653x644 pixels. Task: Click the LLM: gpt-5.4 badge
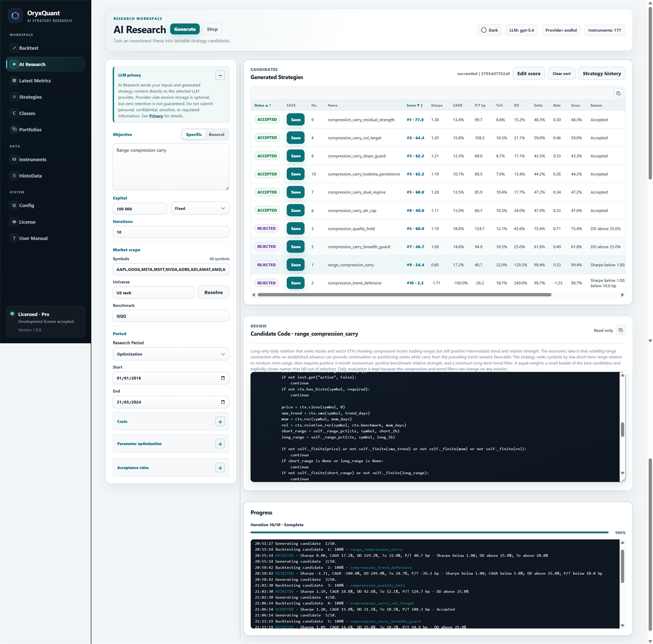click(x=521, y=30)
